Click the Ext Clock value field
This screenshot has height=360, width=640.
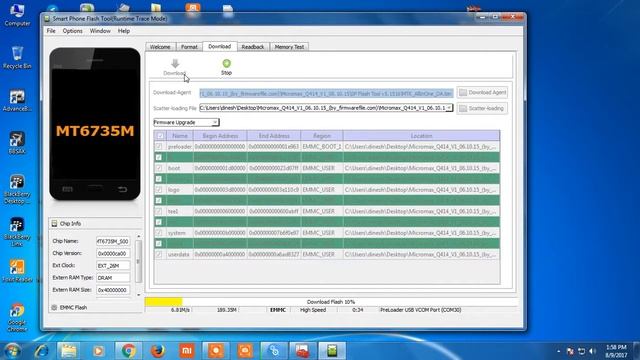(x=113, y=266)
